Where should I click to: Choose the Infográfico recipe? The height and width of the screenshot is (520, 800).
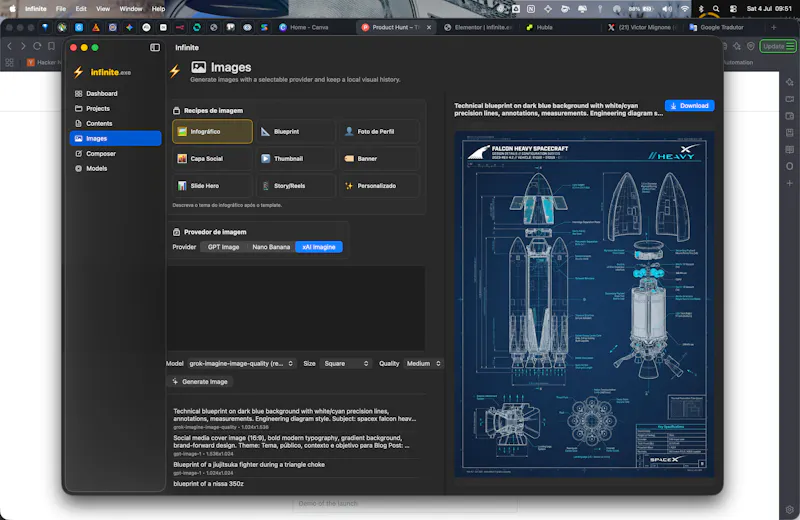pos(212,131)
